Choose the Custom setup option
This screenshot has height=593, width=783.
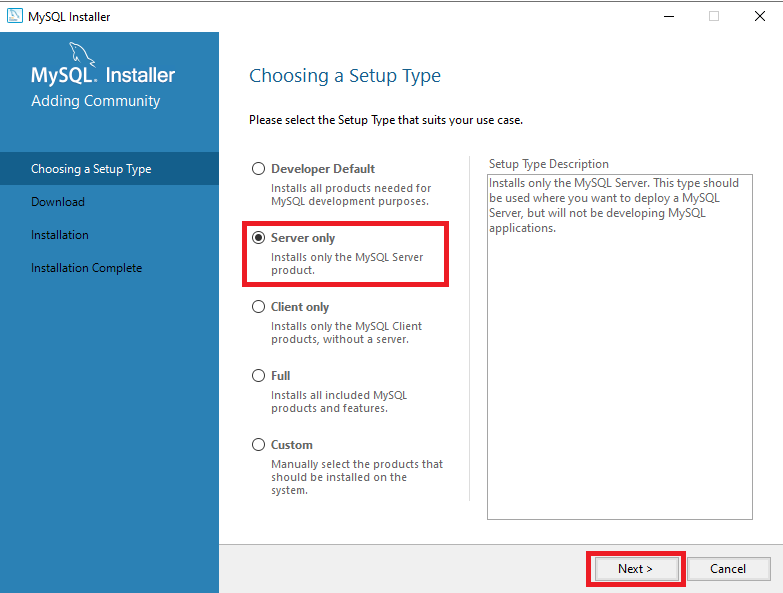(x=259, y=445)
